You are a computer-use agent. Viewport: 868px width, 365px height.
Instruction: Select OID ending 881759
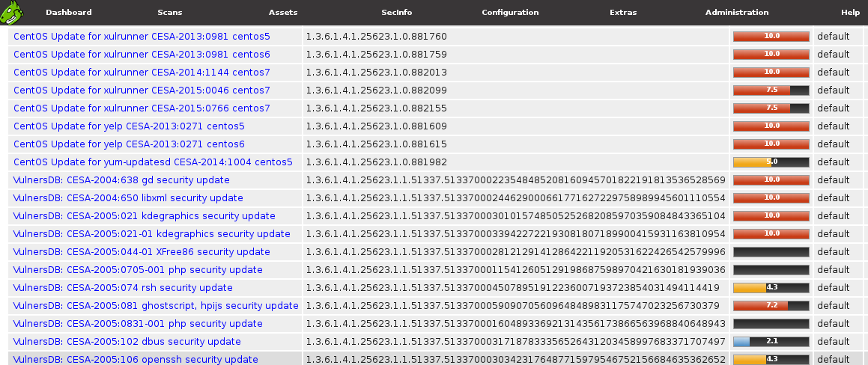(x=377, y=54)
